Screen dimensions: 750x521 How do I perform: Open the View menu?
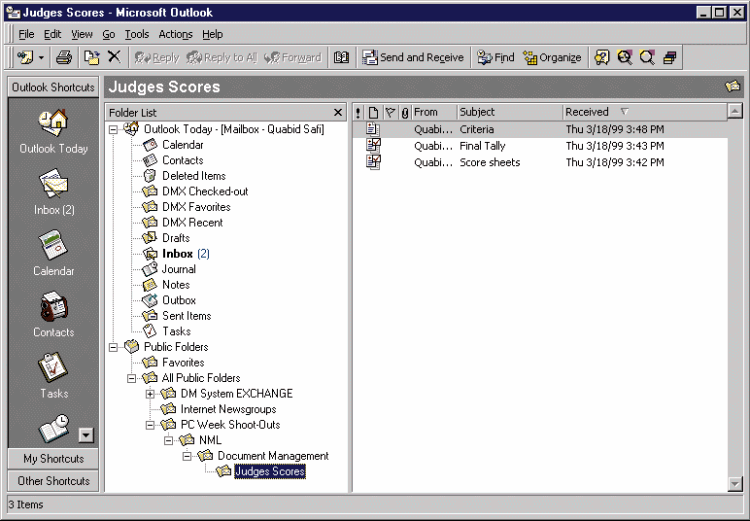[82, 34]
